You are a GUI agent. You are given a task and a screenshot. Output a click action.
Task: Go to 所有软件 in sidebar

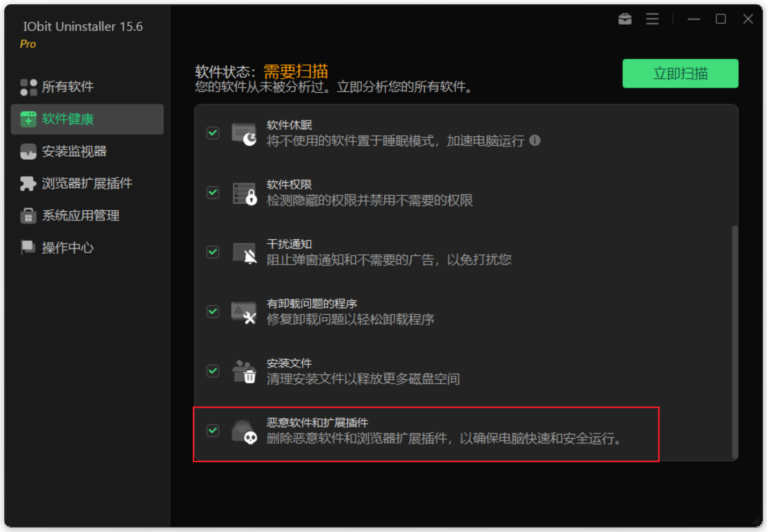click(x=87, y=87)
